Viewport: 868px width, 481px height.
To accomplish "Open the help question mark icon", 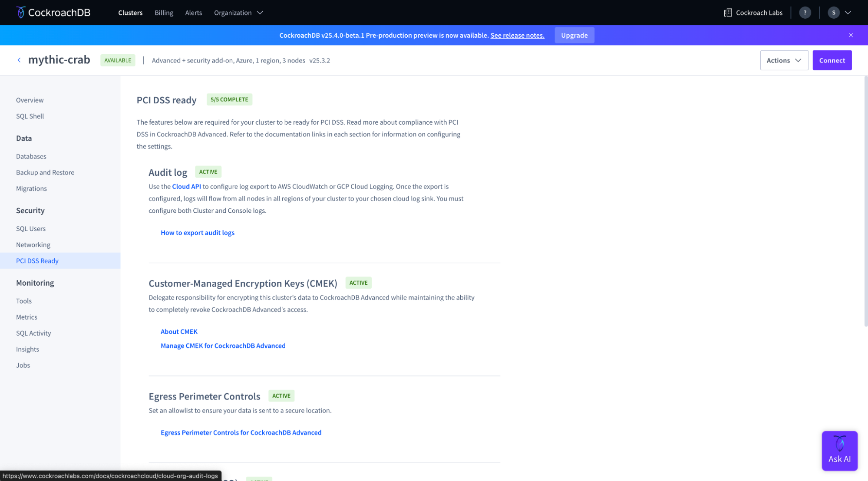I will (805, 13).
